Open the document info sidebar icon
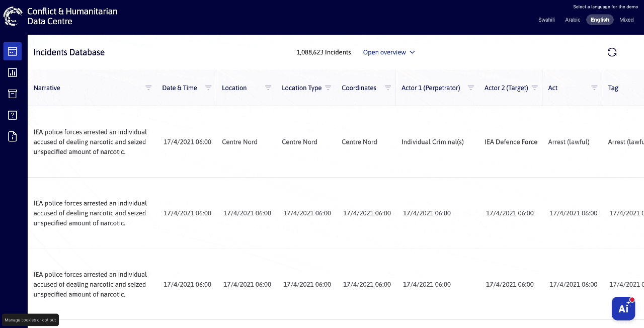644x328 pixels. pyautogui.click(x=13, y=136)
